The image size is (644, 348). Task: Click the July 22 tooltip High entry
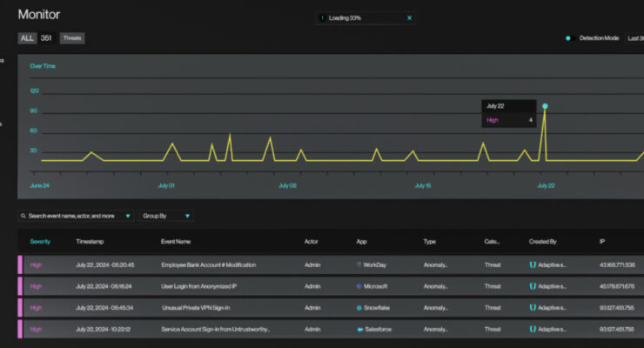(x=509, y=120)
